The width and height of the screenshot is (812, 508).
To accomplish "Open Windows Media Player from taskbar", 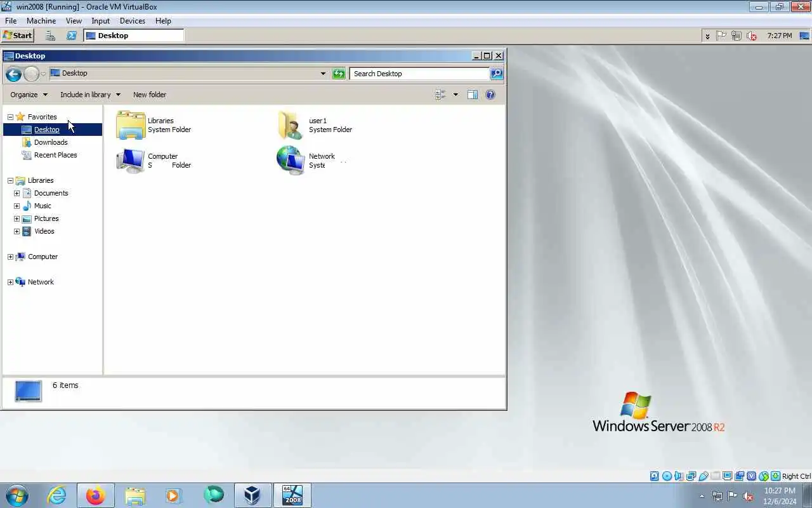I will point(174,495).
